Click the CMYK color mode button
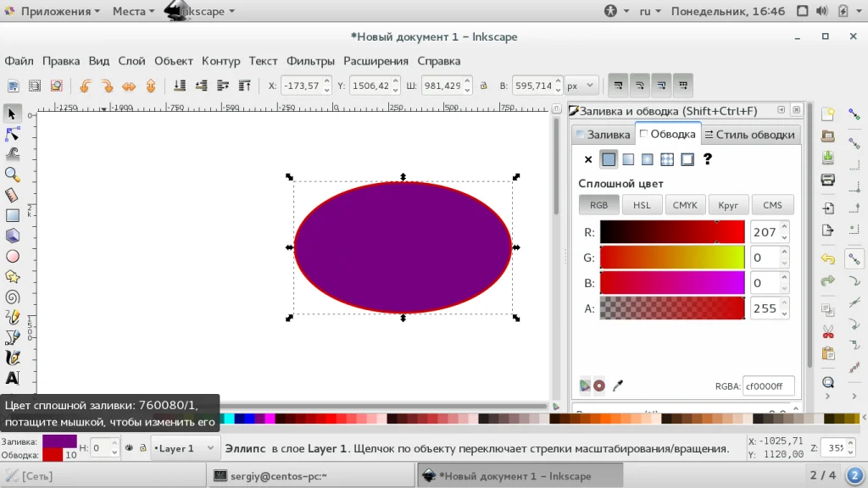The image size is (868, 488). coord(685,205)
